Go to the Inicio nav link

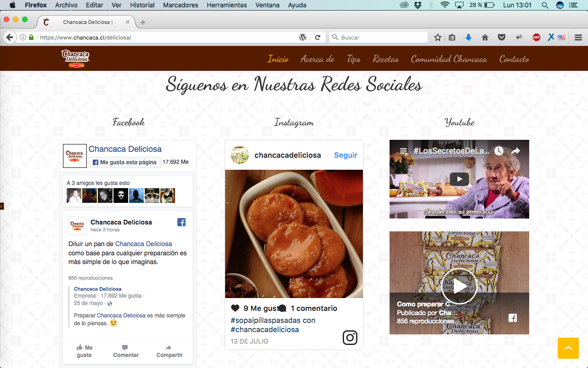coord(278,59)
